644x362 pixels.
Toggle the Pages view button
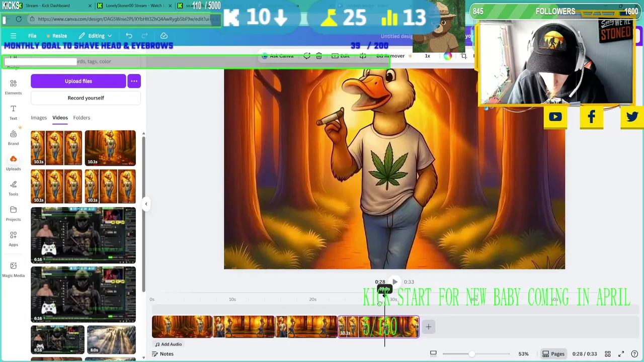pos(553,354)
